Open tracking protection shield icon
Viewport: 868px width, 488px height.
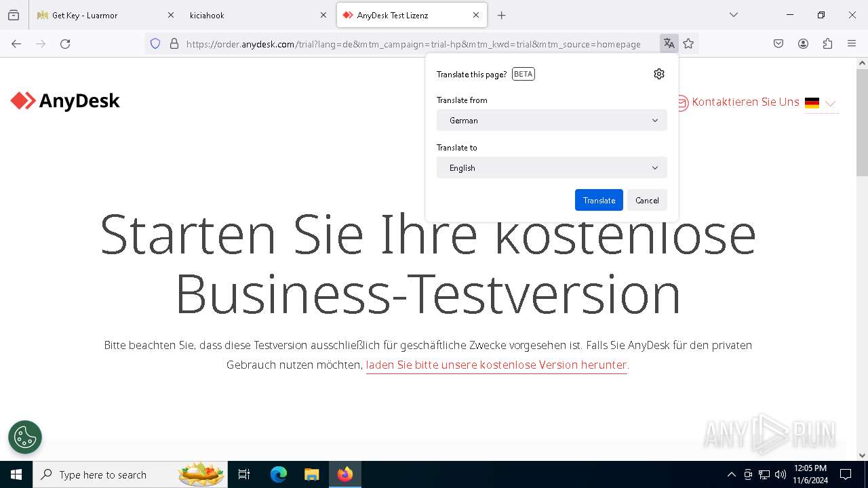(155, 44)
